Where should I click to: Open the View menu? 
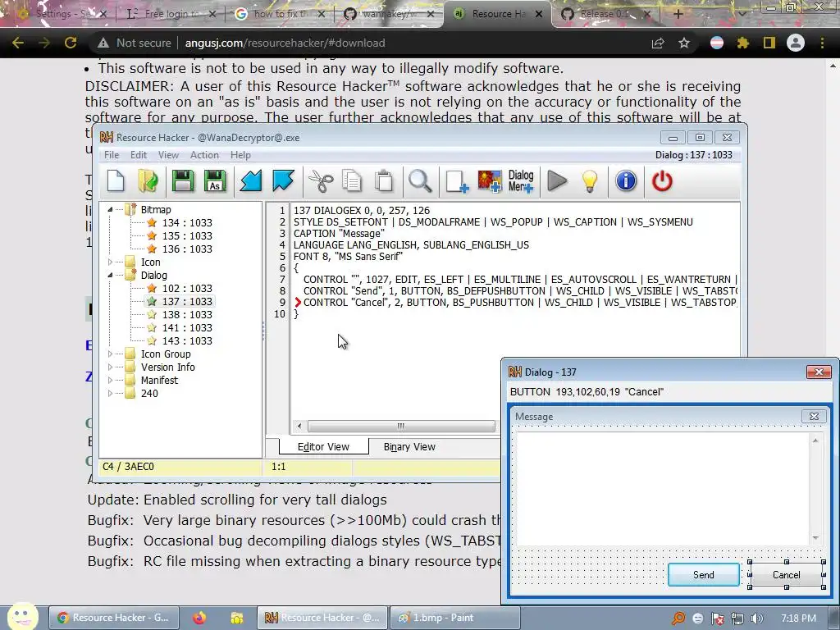point(168,155)
